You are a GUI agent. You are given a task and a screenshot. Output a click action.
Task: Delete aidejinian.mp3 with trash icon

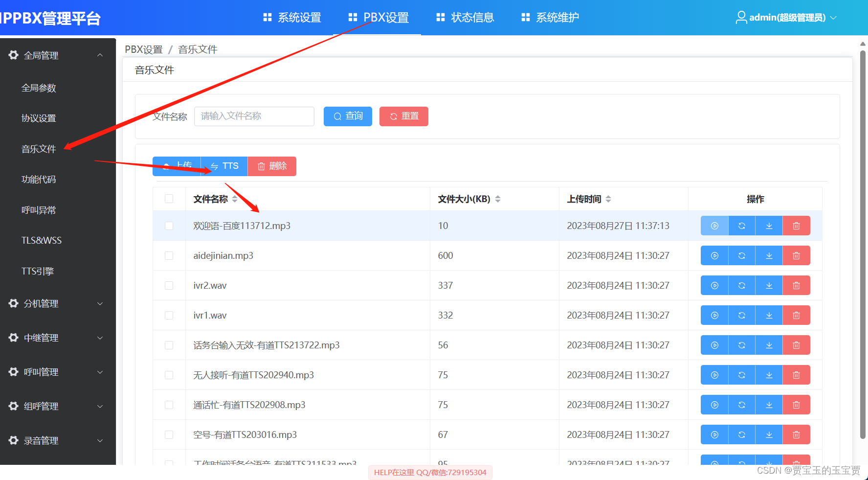click(x=797, y=255)
